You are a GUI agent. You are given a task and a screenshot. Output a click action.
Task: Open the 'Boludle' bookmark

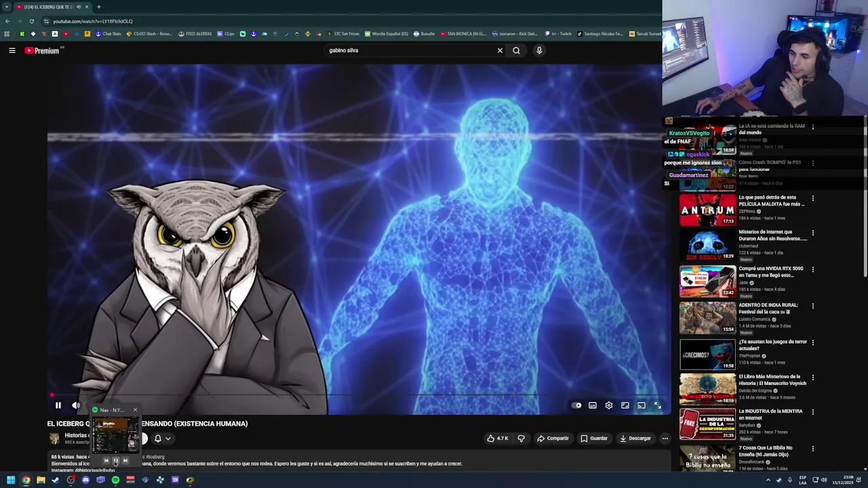pyautogui.click(x=424, y=34)
